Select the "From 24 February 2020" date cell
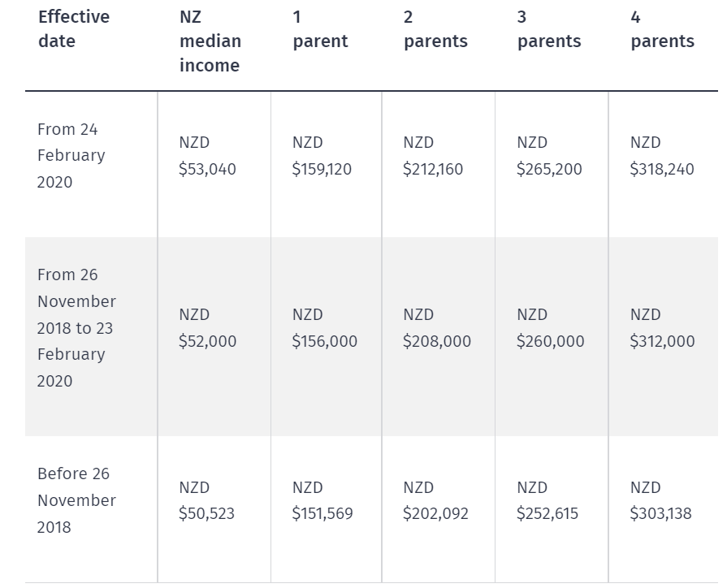727x588 pixels. pyautogui.click(x=71, y=156)
